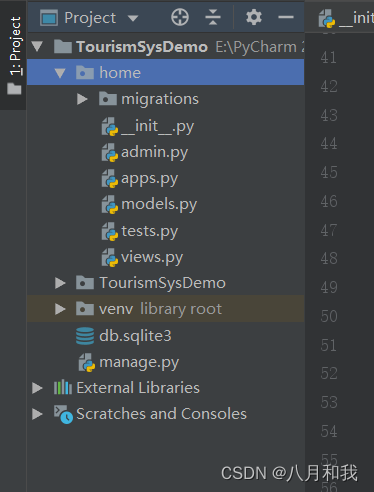Screen dimensions: 374x492
Task: Open apps.py file
Action: (149, 179)
